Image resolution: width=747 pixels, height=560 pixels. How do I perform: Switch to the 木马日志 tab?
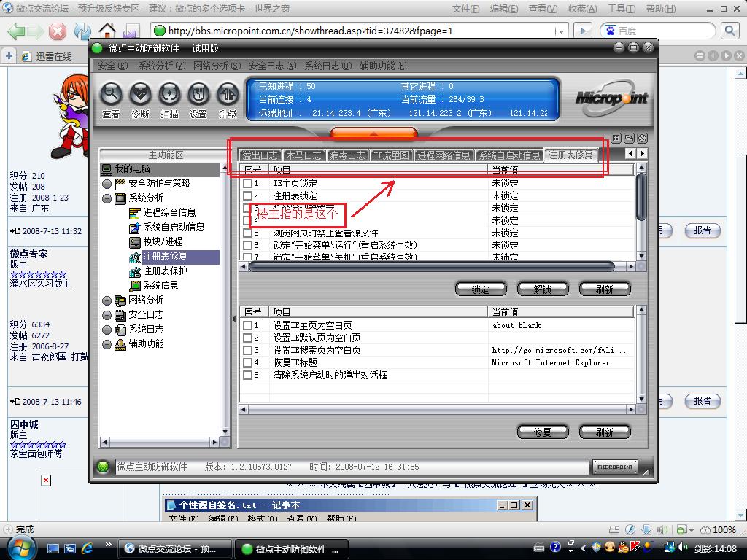point(304,155)
